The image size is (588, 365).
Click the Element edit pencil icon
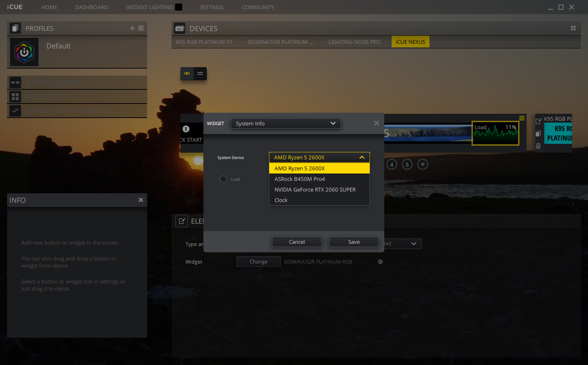coord(182,221)
